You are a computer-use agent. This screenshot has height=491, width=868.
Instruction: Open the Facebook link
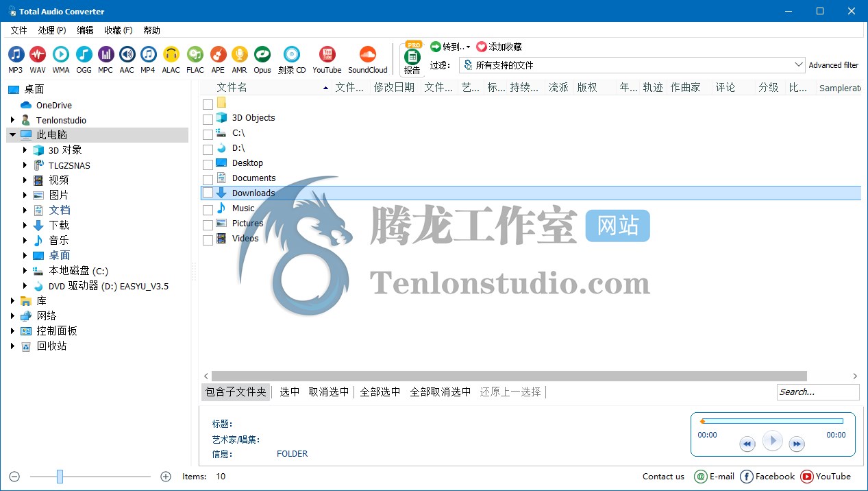[767, 476]
